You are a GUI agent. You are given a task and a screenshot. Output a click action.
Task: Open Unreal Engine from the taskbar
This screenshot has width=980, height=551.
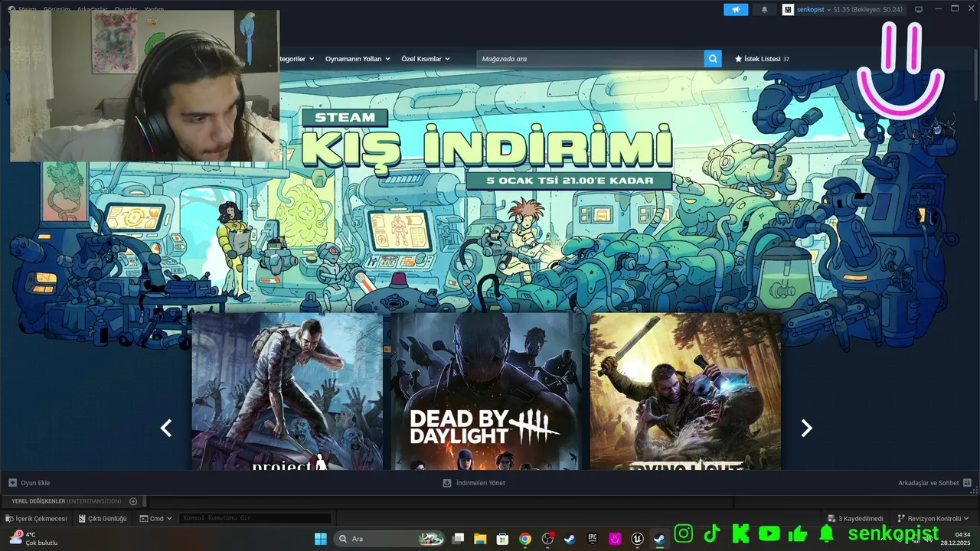637,539
